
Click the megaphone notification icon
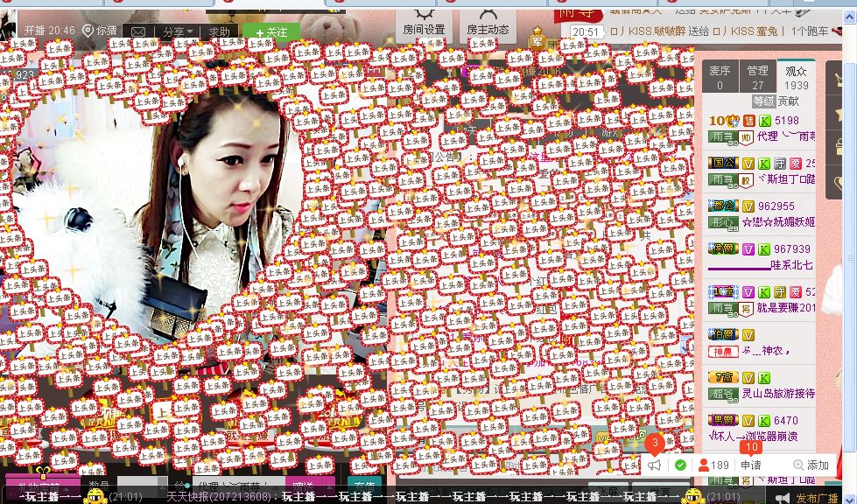tap(655, 465)
